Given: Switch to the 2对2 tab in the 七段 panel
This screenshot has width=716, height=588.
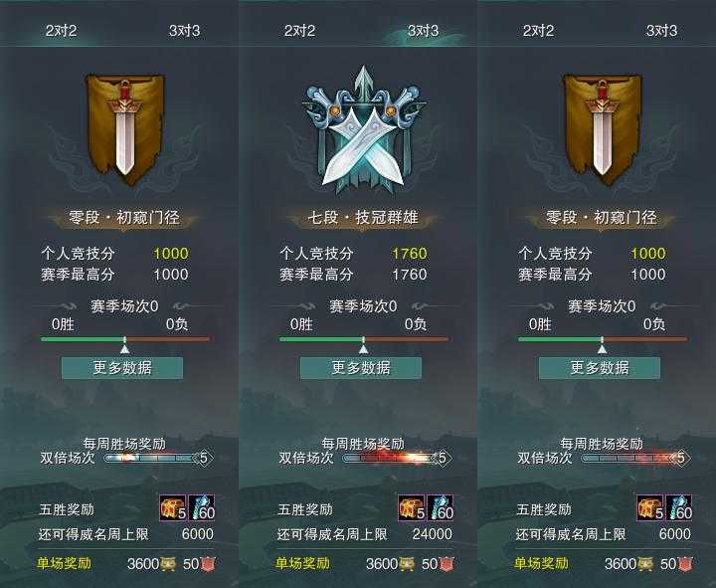Looking at the screenshot, I should (x=299, y=31).
